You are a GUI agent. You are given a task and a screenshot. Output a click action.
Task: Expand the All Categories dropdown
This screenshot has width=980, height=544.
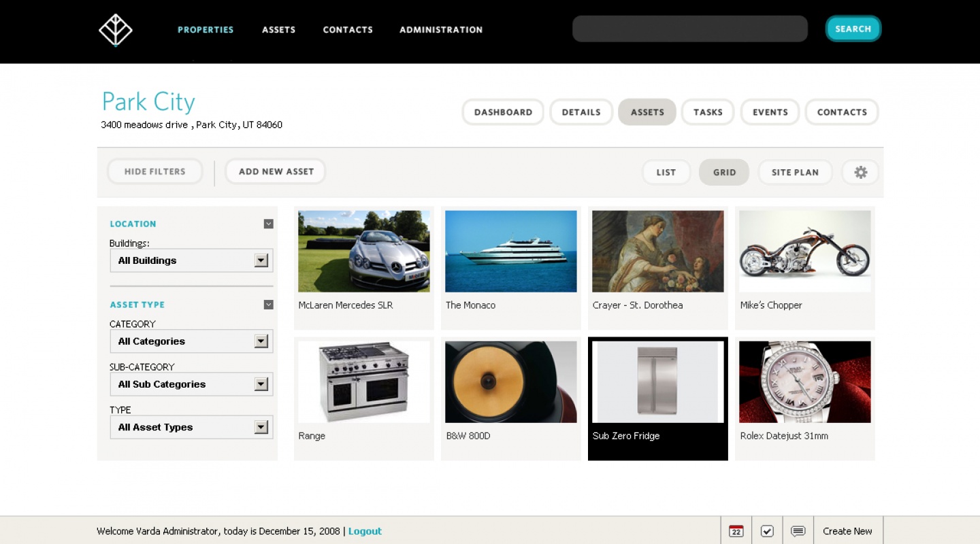click(261, 341)
